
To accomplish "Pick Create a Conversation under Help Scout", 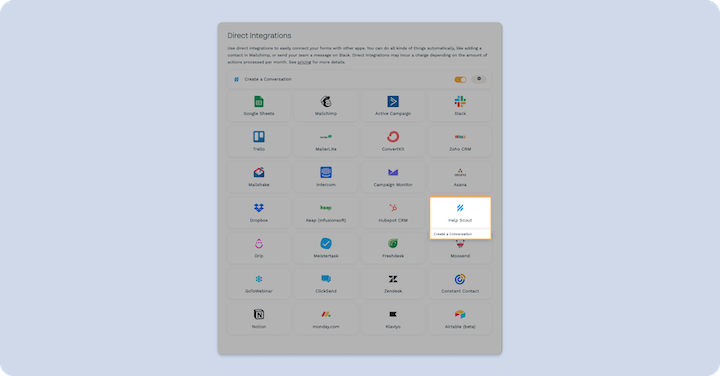I will 453,234.
